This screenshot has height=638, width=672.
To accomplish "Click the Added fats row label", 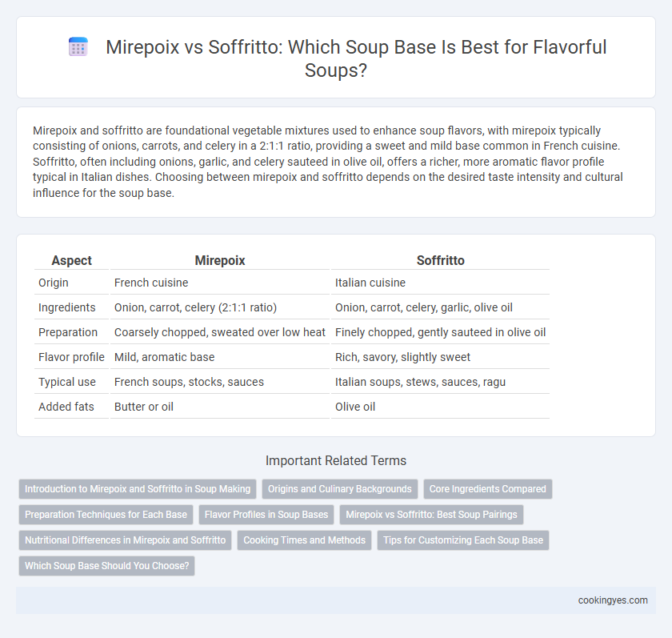I will tap(66, 407).
